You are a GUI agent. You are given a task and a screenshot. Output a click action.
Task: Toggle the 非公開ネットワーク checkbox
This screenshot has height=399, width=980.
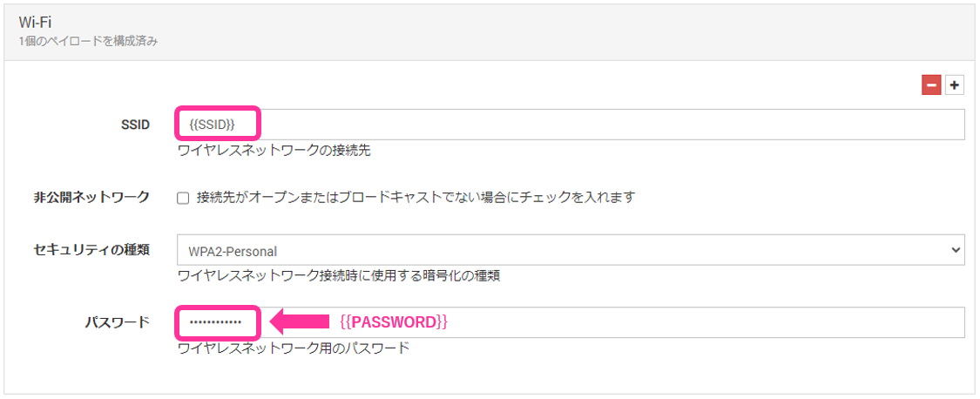183,198
